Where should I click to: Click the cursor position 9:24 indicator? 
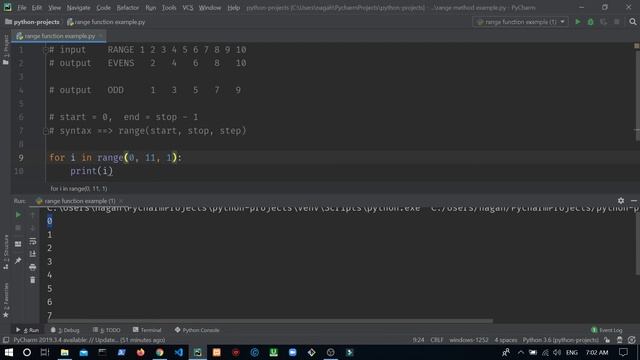[418, 340]
